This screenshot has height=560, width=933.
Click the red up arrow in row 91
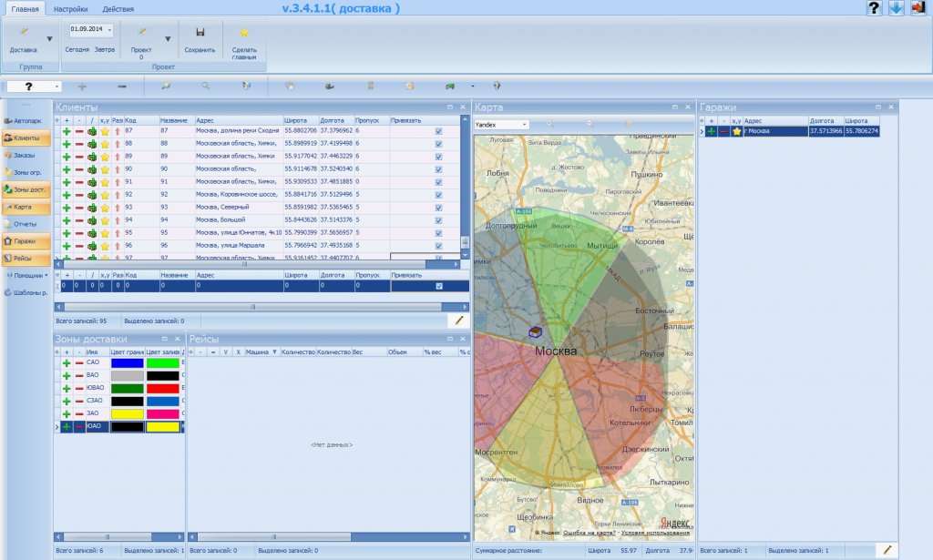(x=118, y=182)
